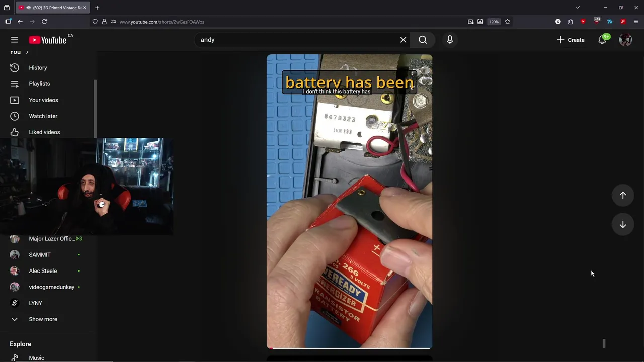Open tracking protection shield icon
The height and width of the screenshot is (362, 644).
(95, 22)
